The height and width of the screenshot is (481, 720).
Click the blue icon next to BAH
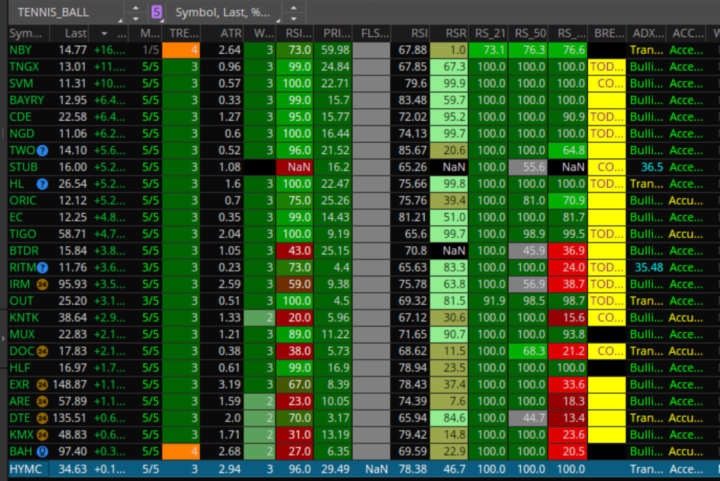(x=42, y=452)
